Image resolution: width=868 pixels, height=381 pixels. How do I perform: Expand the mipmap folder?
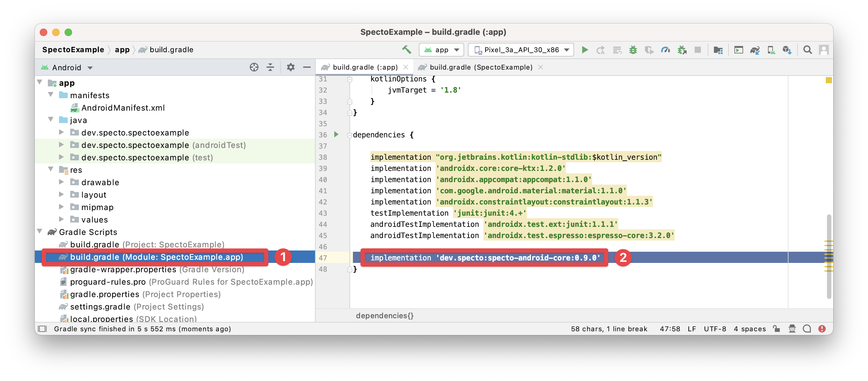pos(61,207)
